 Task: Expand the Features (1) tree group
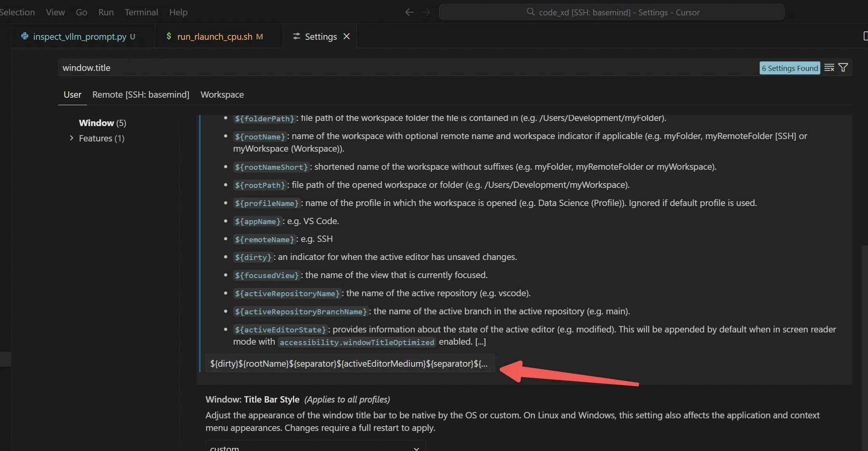pos(71,138)
